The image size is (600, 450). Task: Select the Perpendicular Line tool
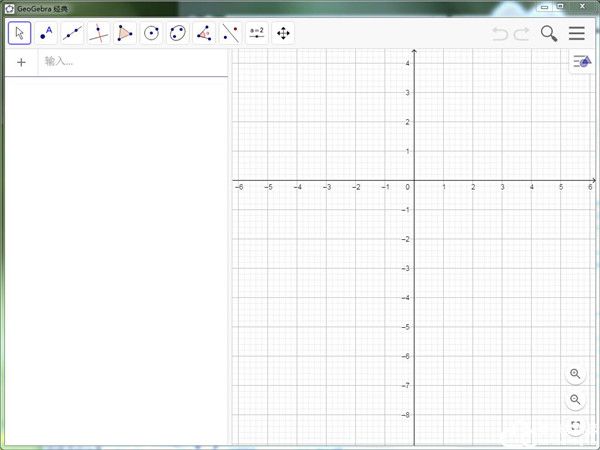click(x=99, y=33)
